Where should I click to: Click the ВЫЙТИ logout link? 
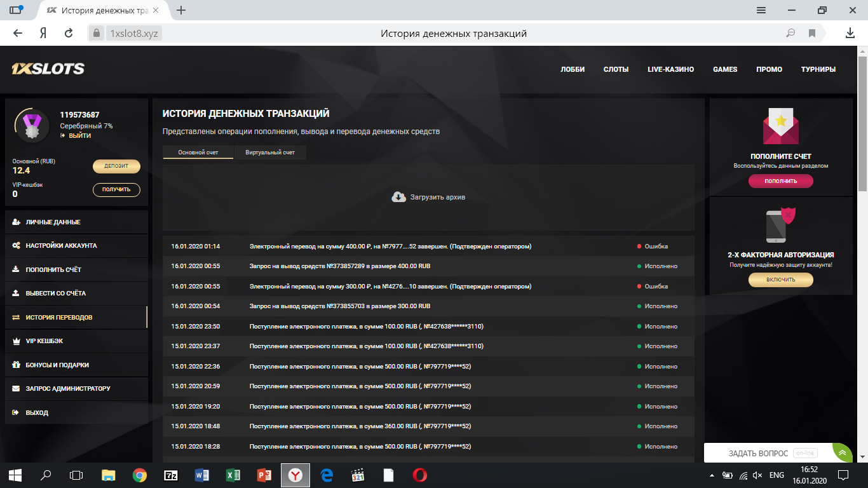point(76,135)
